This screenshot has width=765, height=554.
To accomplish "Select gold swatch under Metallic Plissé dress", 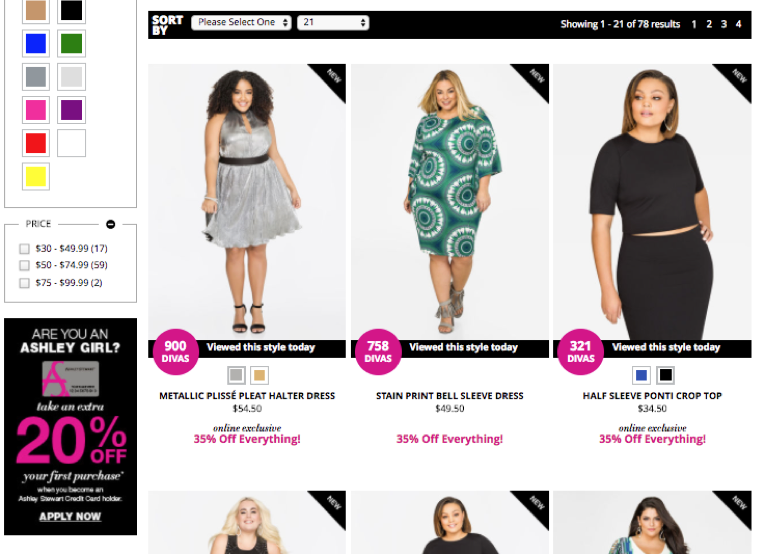I will click(260, 375).
